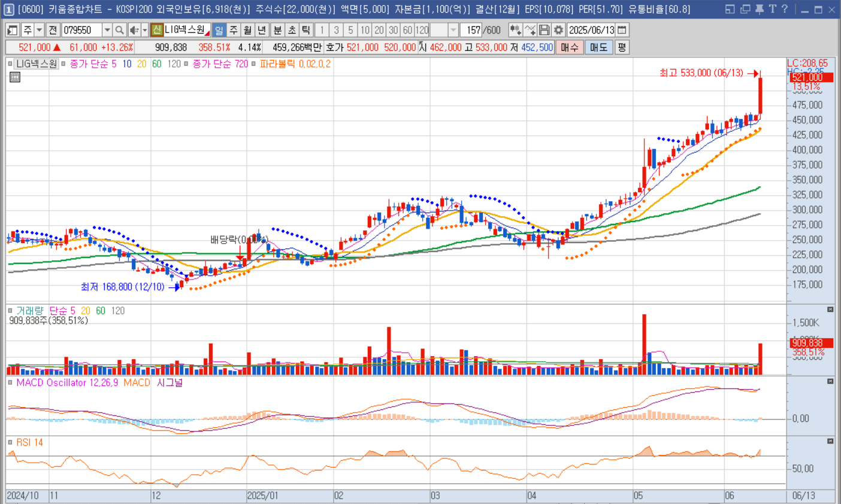This screenshot has height=504, width=841.
Task: Switch to yearly (년) chart period
Action: 262,30
